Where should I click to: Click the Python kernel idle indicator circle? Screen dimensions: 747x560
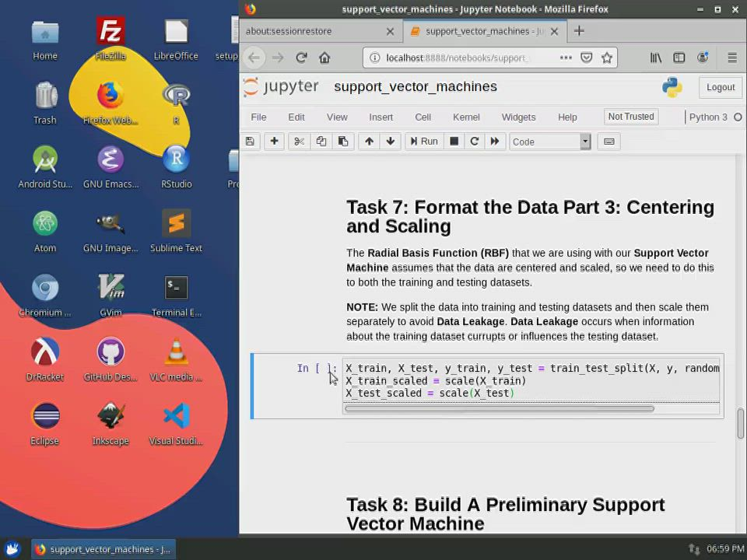[738, 117]
